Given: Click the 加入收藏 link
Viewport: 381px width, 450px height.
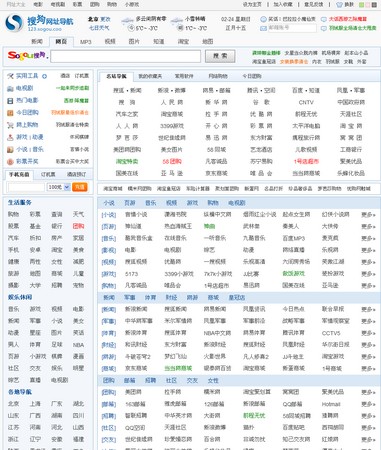Looking at the screenshot, I should coord(283,5).
